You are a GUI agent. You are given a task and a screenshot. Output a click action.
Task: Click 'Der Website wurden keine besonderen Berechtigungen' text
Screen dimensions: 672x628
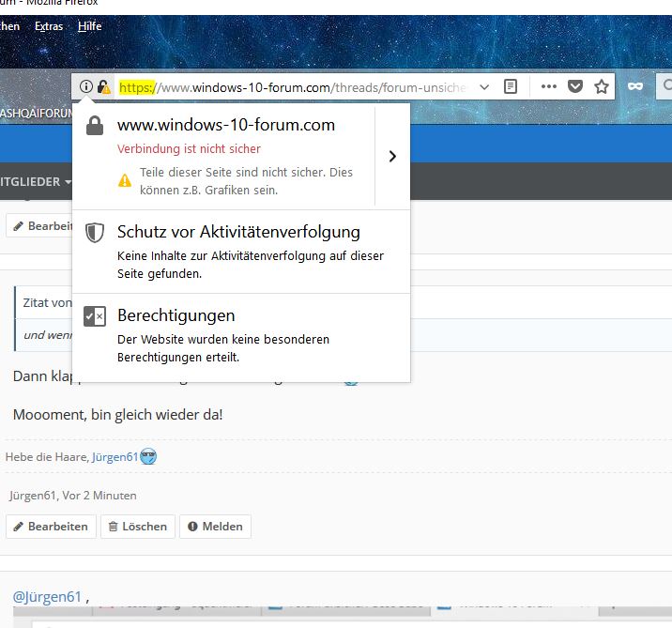coord(223,348)
